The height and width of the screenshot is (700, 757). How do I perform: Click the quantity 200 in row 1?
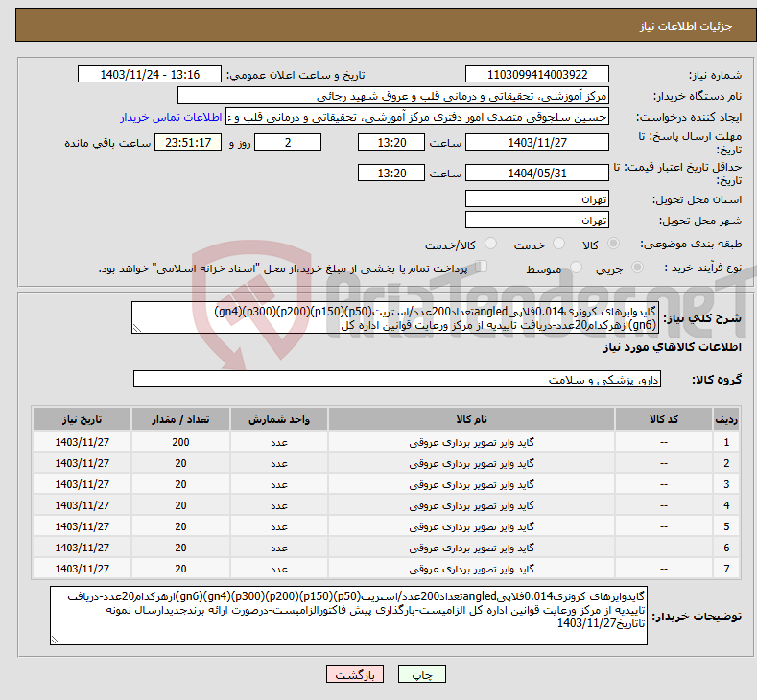pos(180,442)
